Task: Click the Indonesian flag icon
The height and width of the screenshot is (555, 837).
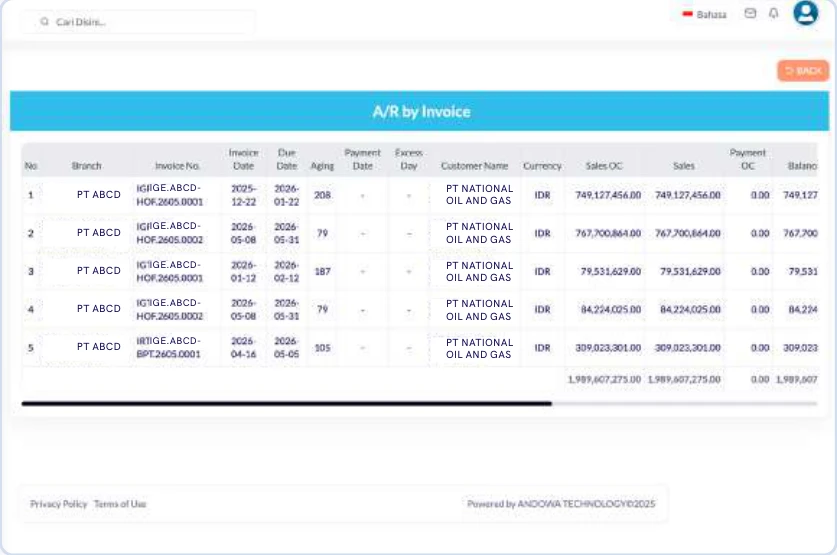Action: (688, 14)
